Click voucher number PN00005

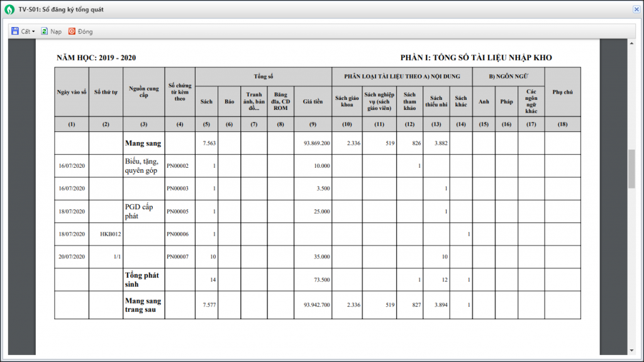click(x=177, y=211)
